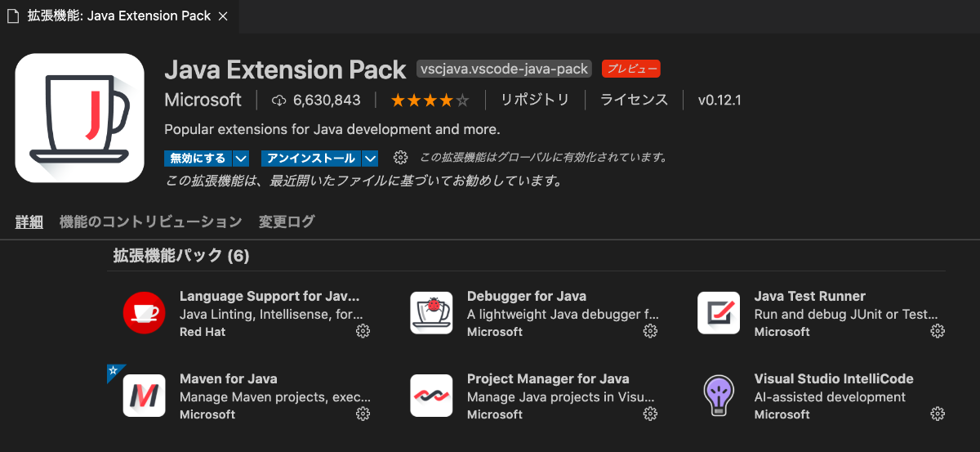Open the リポジトリ link

click(x=535, y=100)
